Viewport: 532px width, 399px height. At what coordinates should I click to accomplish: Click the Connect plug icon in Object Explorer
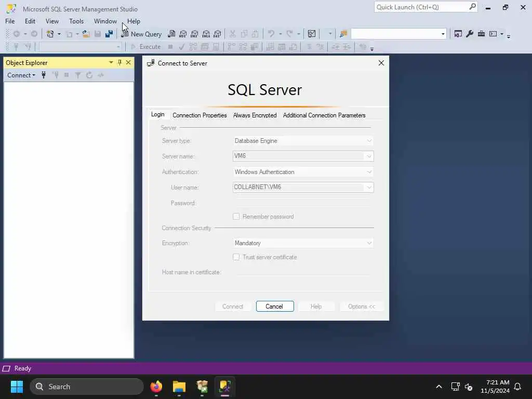(44, 75)
